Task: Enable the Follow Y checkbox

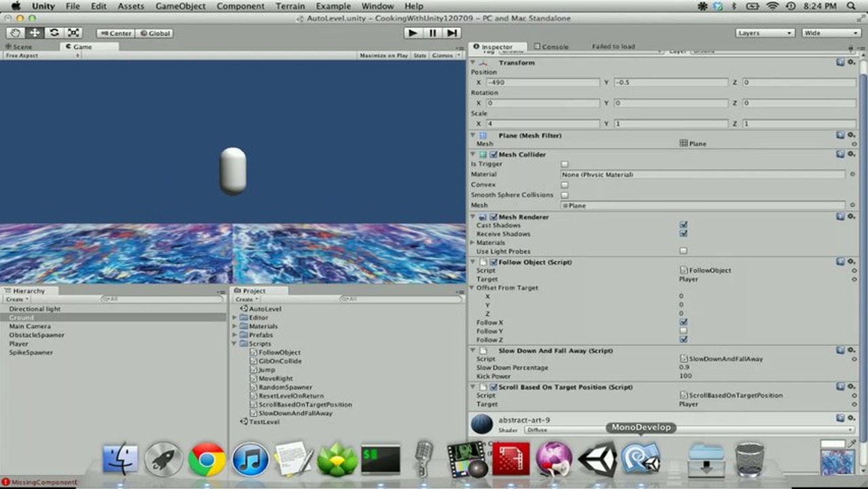Action: tap(683, 331)
